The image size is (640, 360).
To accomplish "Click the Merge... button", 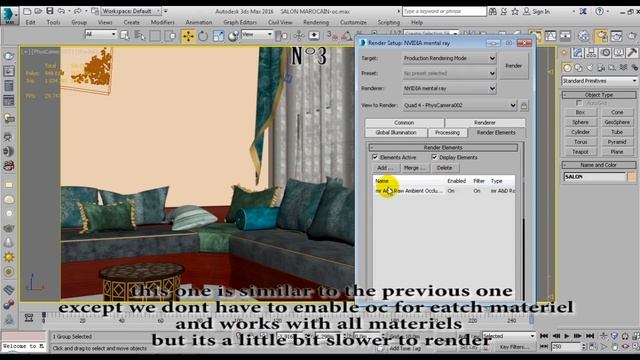I will [414, 168].
